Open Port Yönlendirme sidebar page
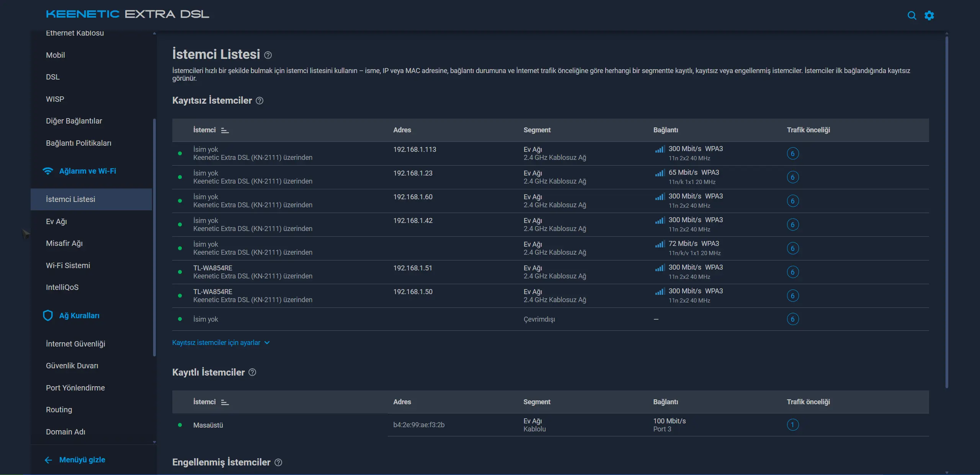 [x=75, y=388]
